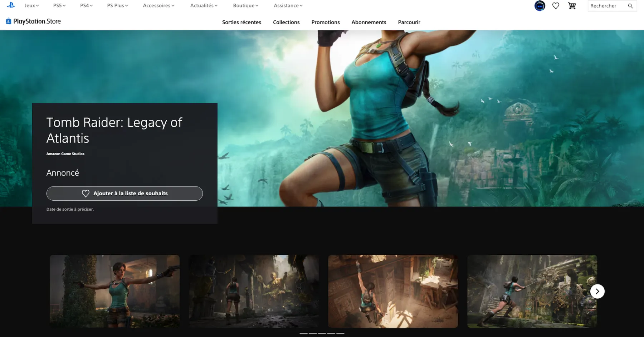
Task: Expand the PS5 dropdown menu
Action: click(59, 5)
